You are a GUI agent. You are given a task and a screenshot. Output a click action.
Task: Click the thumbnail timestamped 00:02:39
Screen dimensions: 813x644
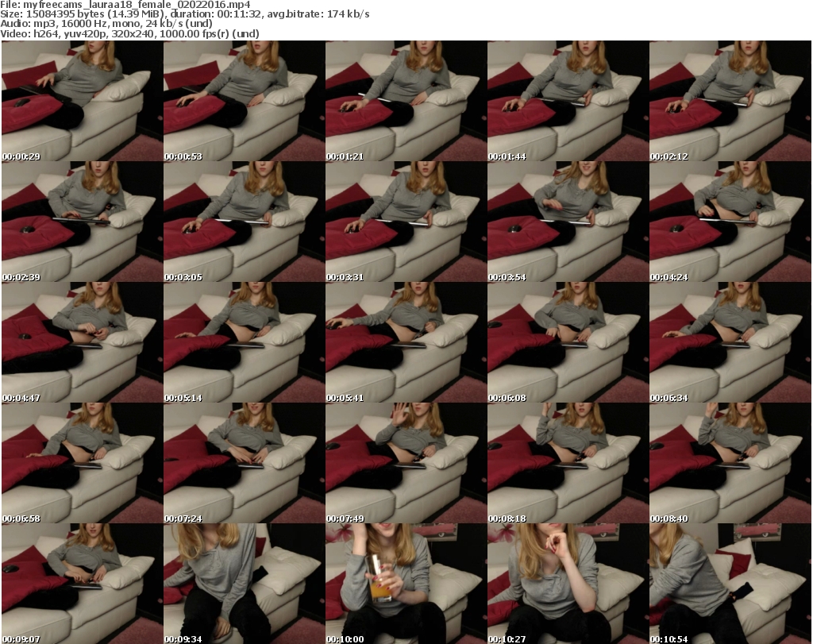(x=82, y=222)
